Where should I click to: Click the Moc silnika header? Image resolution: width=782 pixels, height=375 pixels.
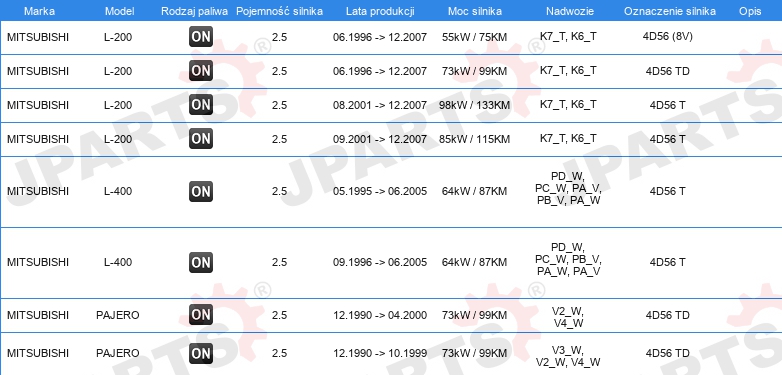475,11
